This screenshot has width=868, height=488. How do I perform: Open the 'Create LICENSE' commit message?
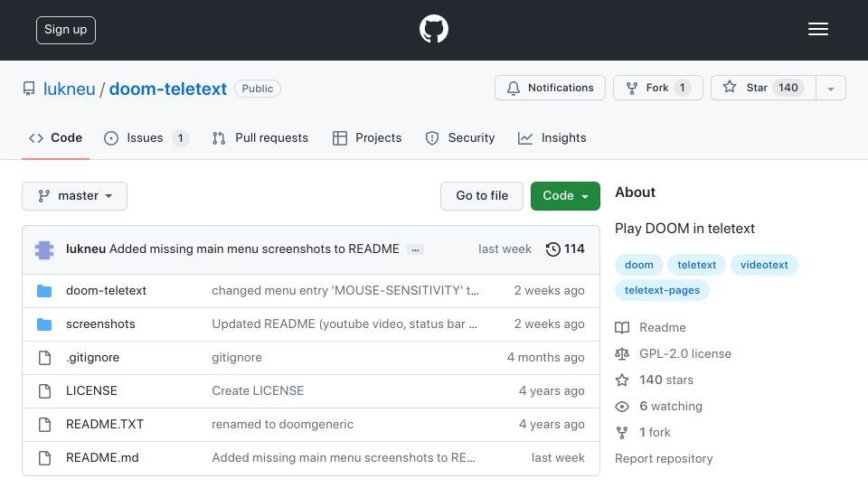(x=258, y=390)
